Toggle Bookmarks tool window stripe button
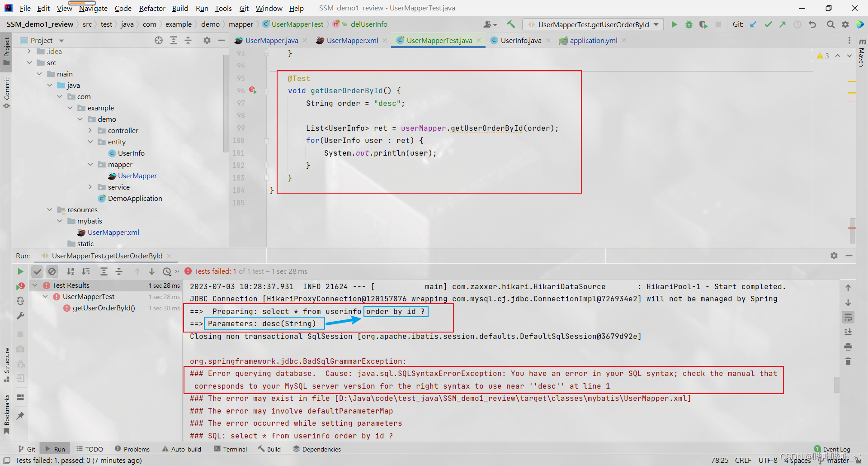 point(6,414)
